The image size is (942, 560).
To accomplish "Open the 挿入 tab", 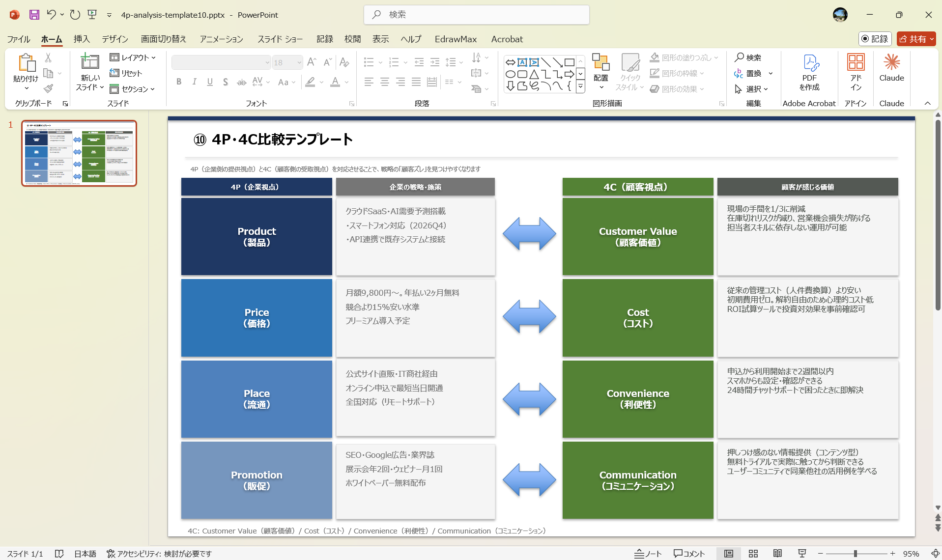I will (82, 39).
